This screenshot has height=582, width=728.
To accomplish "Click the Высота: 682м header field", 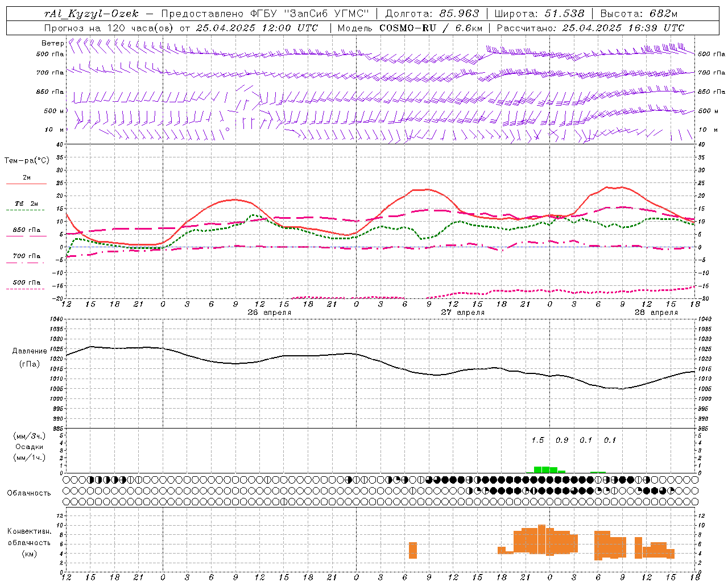I will 639,14.
